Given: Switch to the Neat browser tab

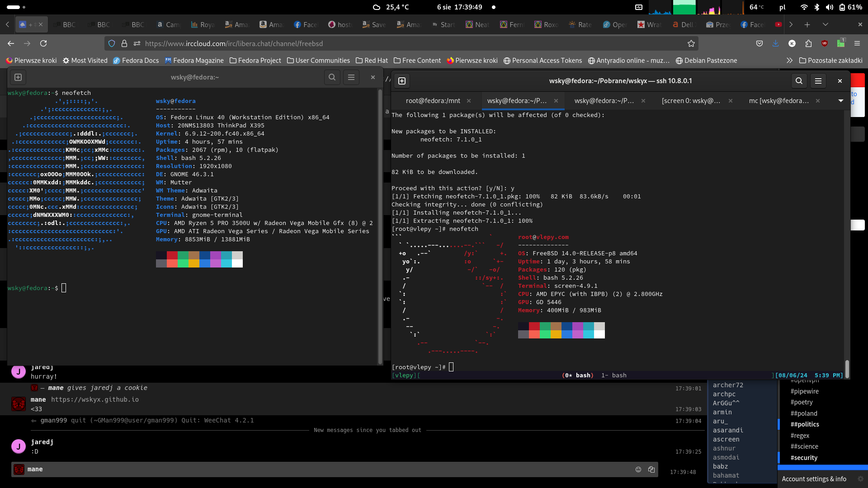Looking at the screenshot, I should pos(477,24).
